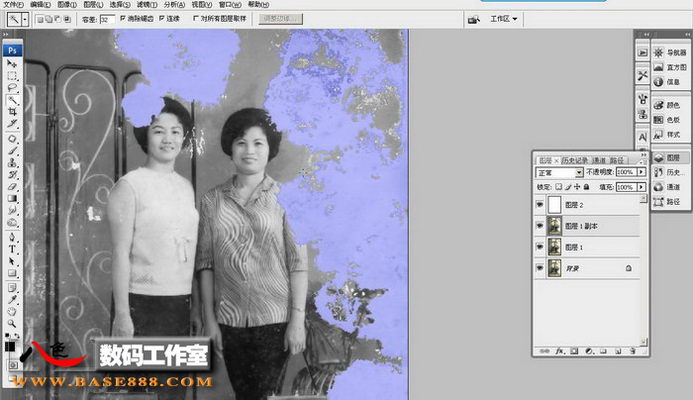Screen dimensions: 693x400
Task: Open the workspace (工作区) dropdown
Action: click(504, 19)
